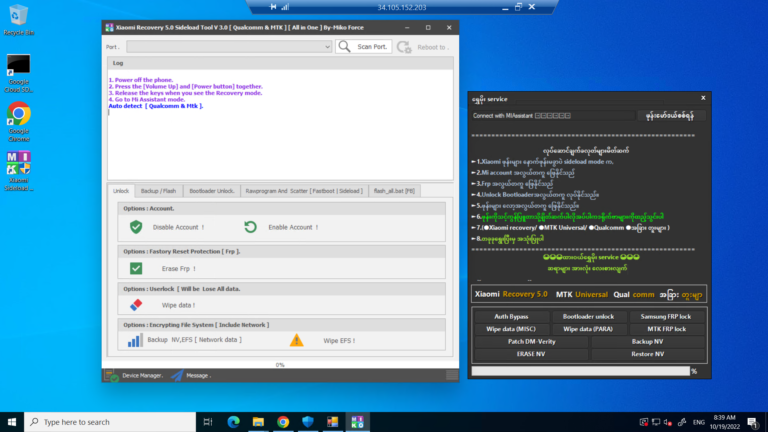Click Disable Account label

coord(178,227)
